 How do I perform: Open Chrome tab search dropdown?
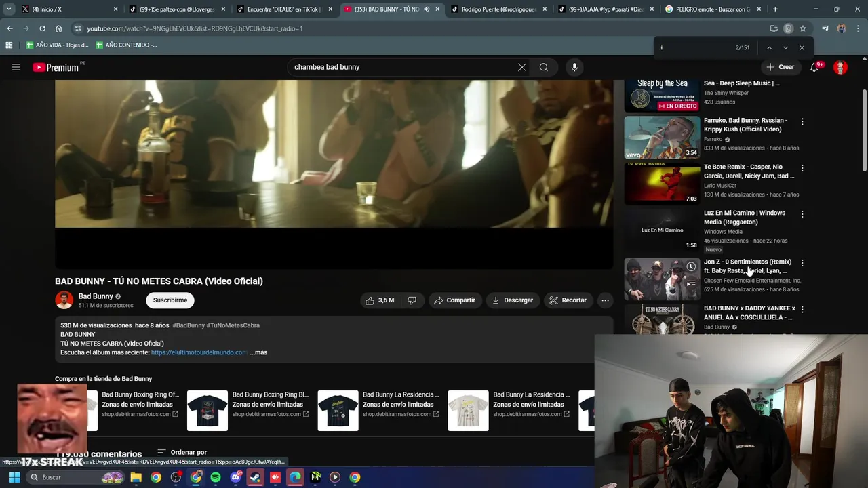9,9
